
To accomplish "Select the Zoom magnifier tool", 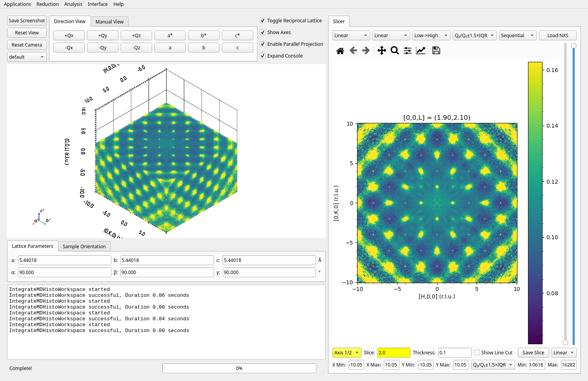I will tap(395, 51).
